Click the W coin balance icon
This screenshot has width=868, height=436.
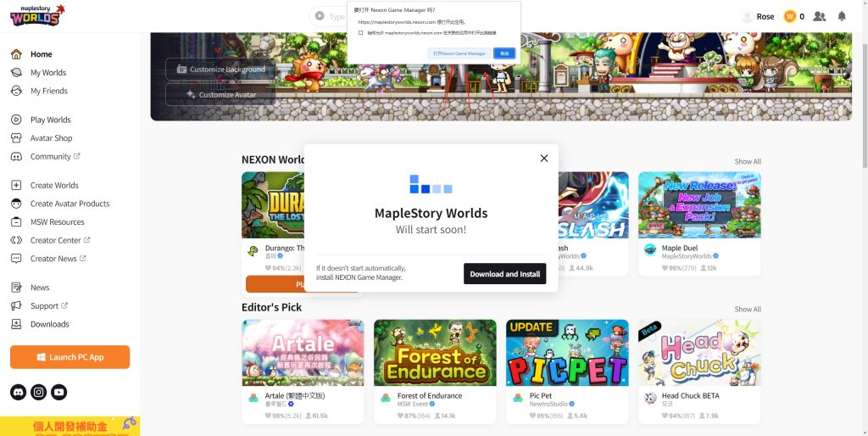[x=789, y=17]
